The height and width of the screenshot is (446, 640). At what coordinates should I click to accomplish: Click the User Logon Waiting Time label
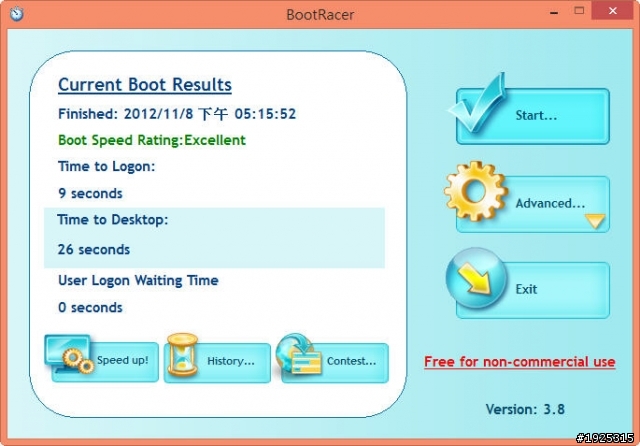pos(138,280)
